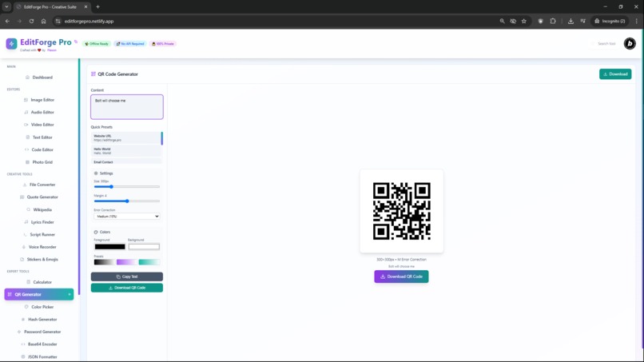Click the teal Download QR Code button
Screen dimensions: 644x362
click(127, 288)
